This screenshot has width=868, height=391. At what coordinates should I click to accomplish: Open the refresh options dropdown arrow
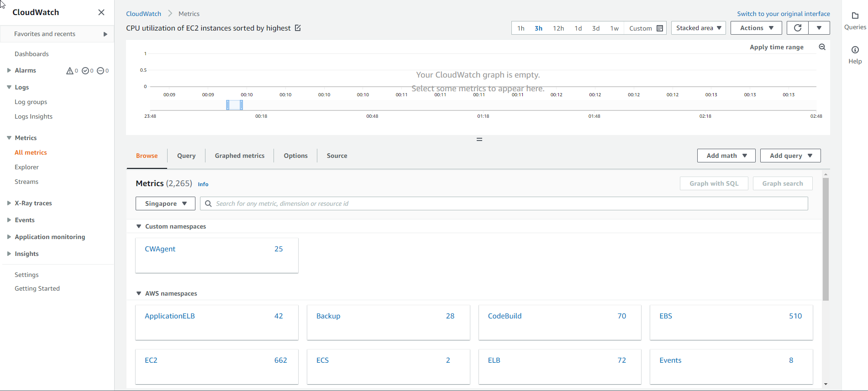click(819, 28)
